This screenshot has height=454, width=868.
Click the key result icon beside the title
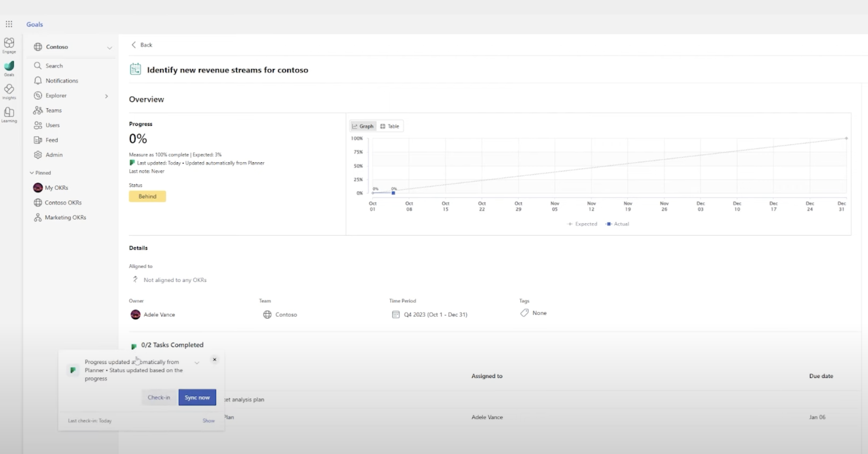coord(135,69)
